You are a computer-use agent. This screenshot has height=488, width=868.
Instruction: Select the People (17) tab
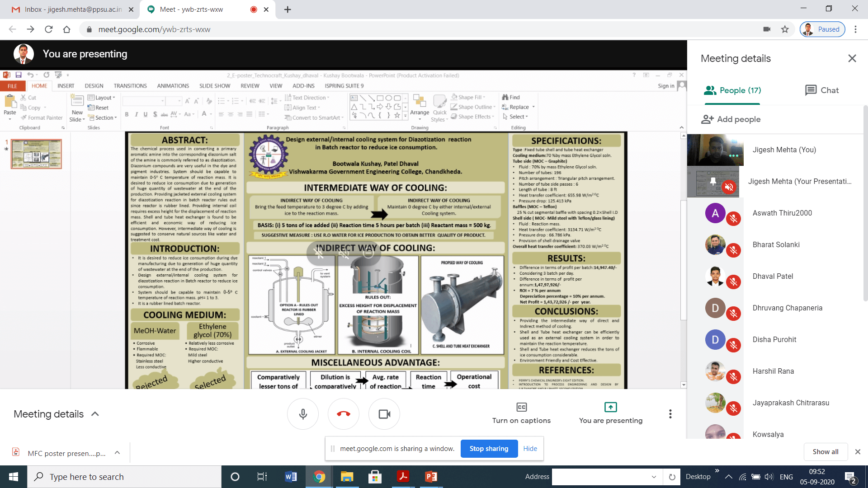(732, 90)
